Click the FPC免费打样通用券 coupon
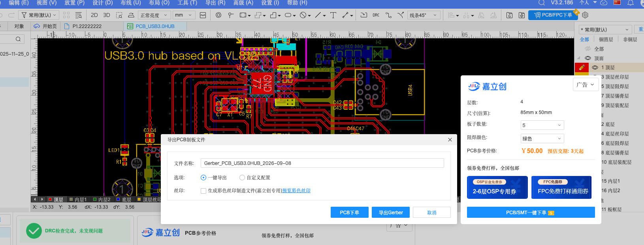The image size is (644, 245). point(561,187)
